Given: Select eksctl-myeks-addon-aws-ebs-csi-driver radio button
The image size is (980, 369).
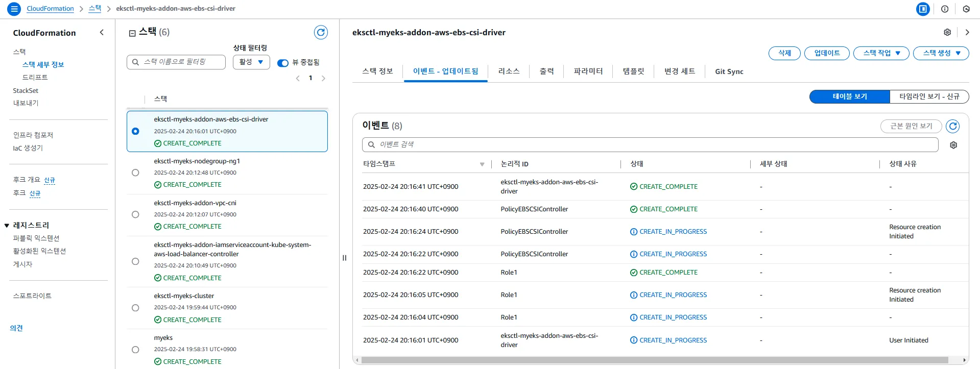Looking at the screenshot, I should [135, 131].
